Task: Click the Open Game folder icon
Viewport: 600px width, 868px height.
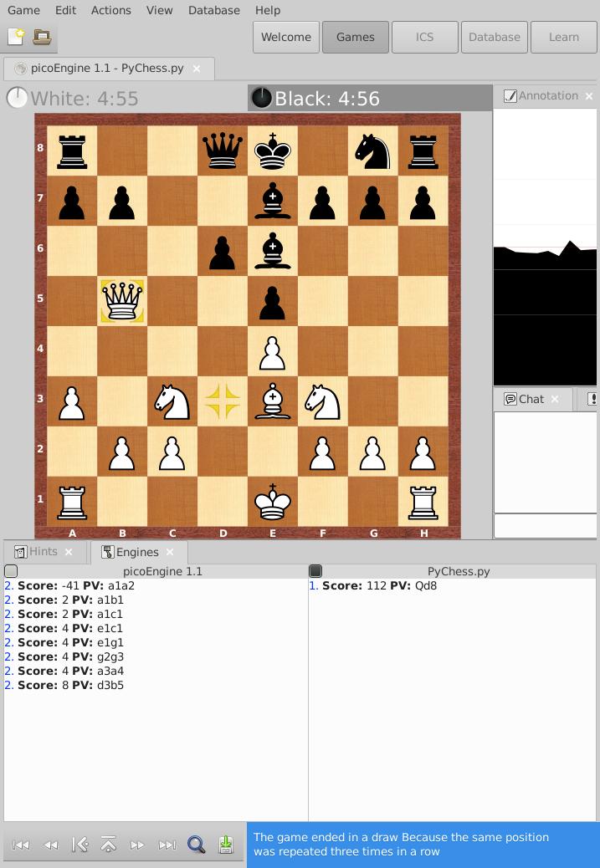Action: coord(42,37)
